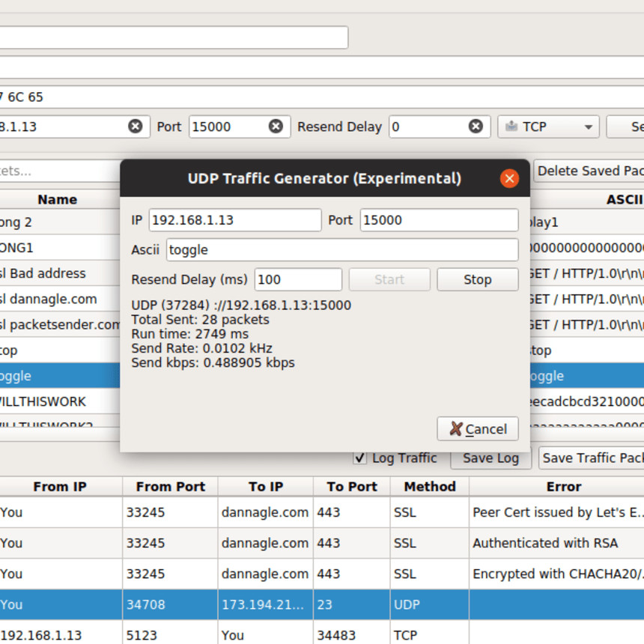The image size is (644, 644).
Task: Click the Save Traffic Packet button
Action: pos(591,458)
